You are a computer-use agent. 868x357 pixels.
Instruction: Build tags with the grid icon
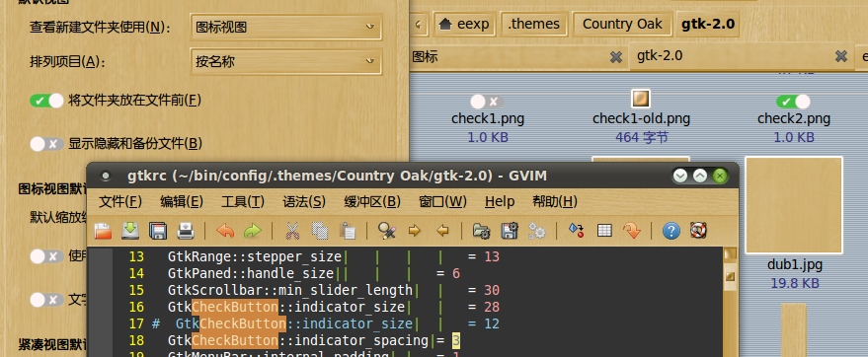pyautogui.click(x=604, y=231)
